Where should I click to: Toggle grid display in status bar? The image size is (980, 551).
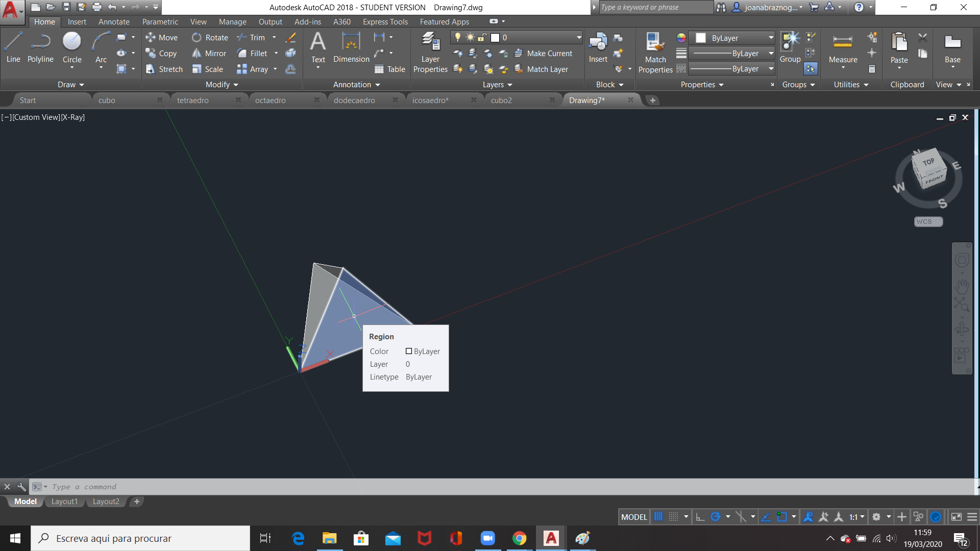[658, 517]
